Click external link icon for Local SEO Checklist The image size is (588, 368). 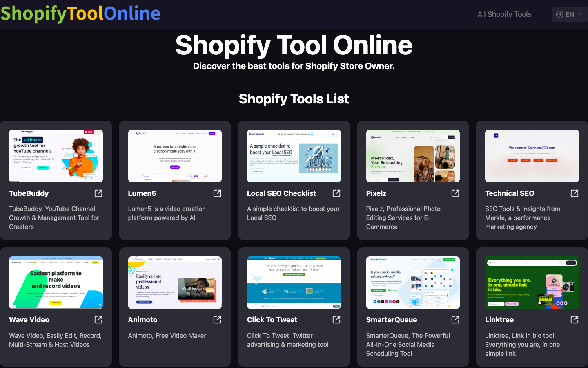[336, 193]
